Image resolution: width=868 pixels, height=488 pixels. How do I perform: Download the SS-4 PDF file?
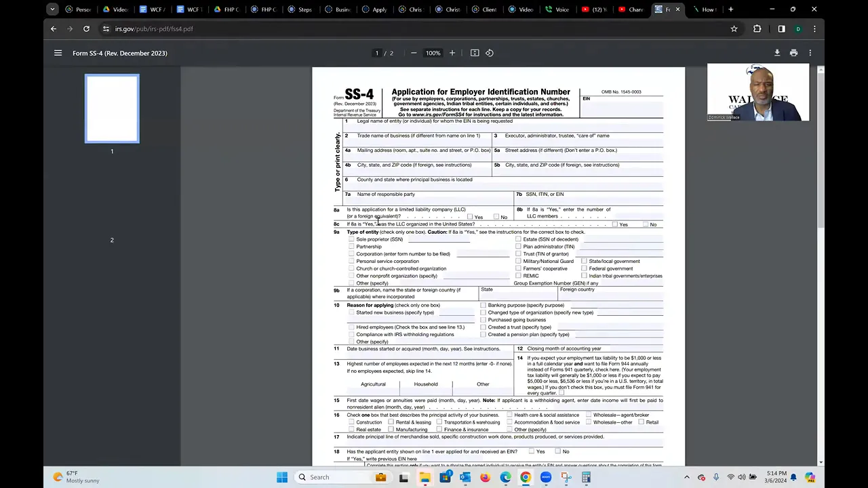[777, 53]
